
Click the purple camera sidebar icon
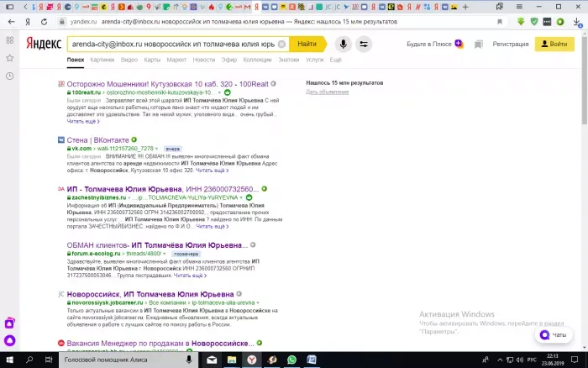10,323
